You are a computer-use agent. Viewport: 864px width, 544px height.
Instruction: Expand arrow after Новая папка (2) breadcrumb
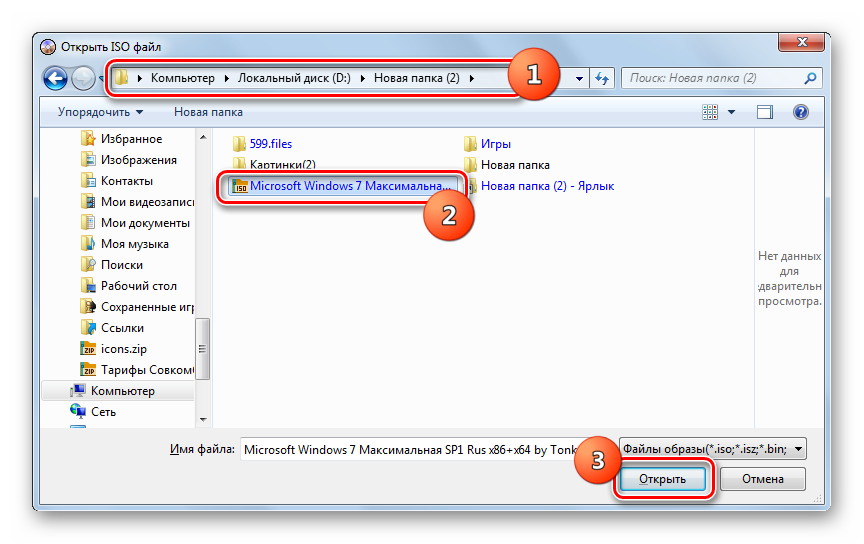tap(472, 78)
